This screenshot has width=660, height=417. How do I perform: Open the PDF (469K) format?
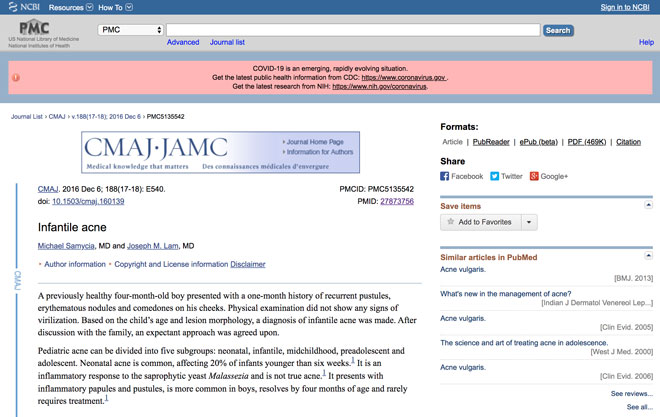click(x=587, y=142)
